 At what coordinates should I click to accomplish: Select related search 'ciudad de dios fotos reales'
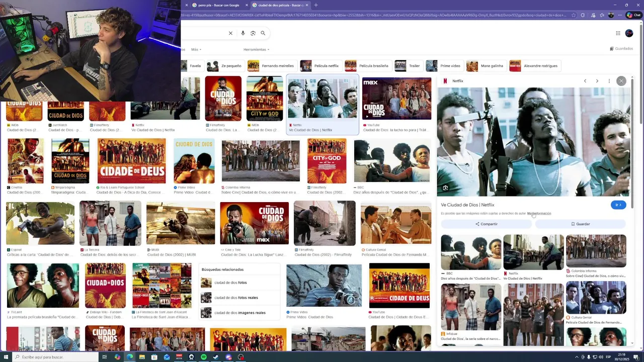[239, 298]
